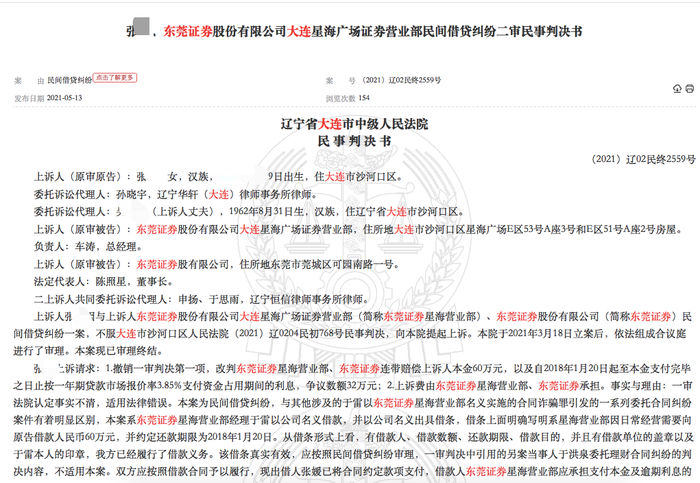Click the view count 154
The width and height of the screenshot is (700, 483).
tap(364, 98)
